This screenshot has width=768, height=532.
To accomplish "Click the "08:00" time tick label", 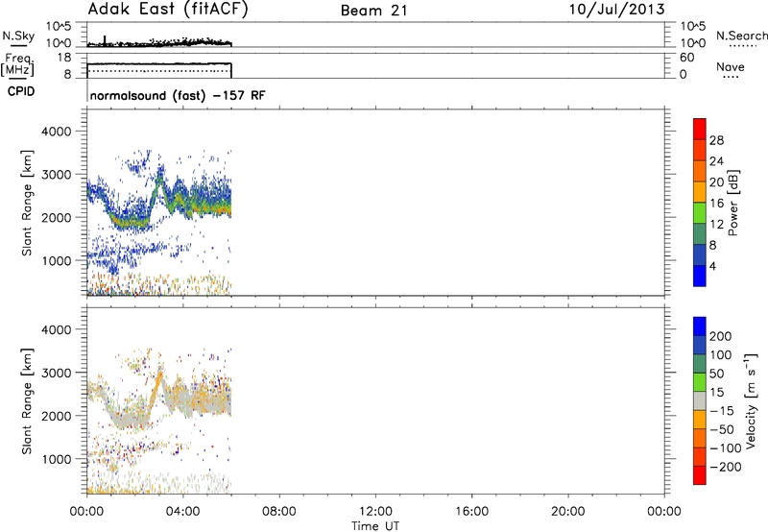I will [x=278, y=512].
